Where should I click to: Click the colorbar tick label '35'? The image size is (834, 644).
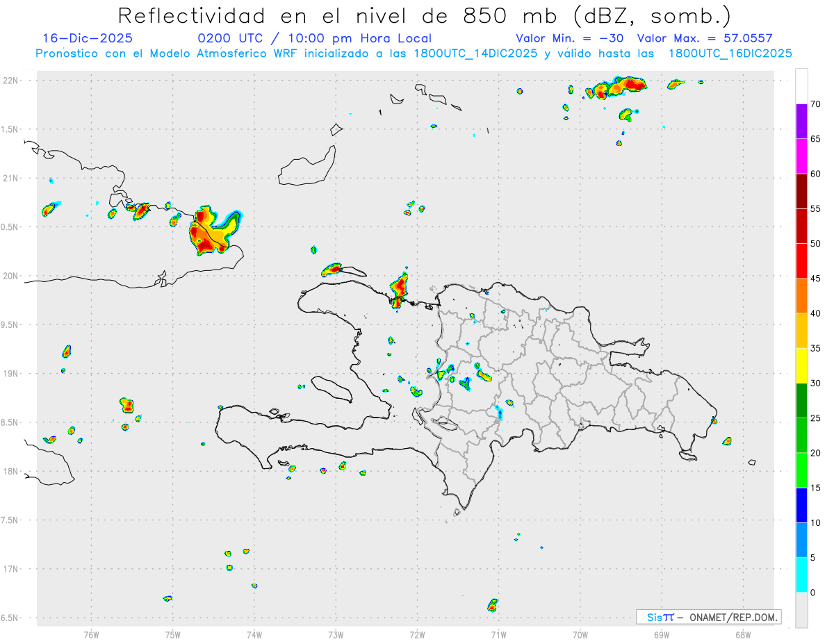coord(815,348)
